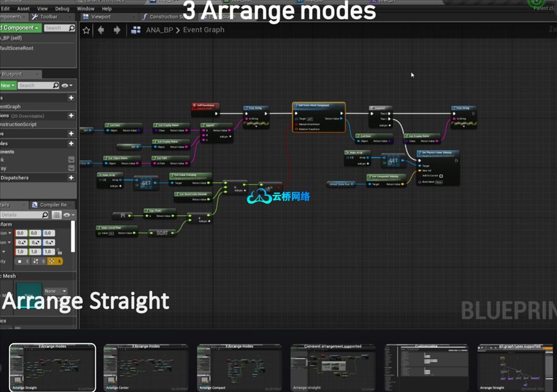
Task: Open the Add Component dropdown
Action: (x=20, y=28)
